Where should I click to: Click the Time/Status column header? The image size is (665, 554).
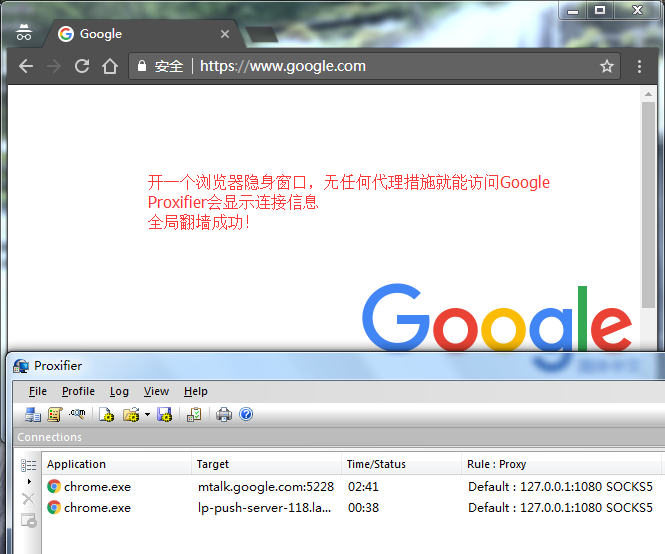401,464
